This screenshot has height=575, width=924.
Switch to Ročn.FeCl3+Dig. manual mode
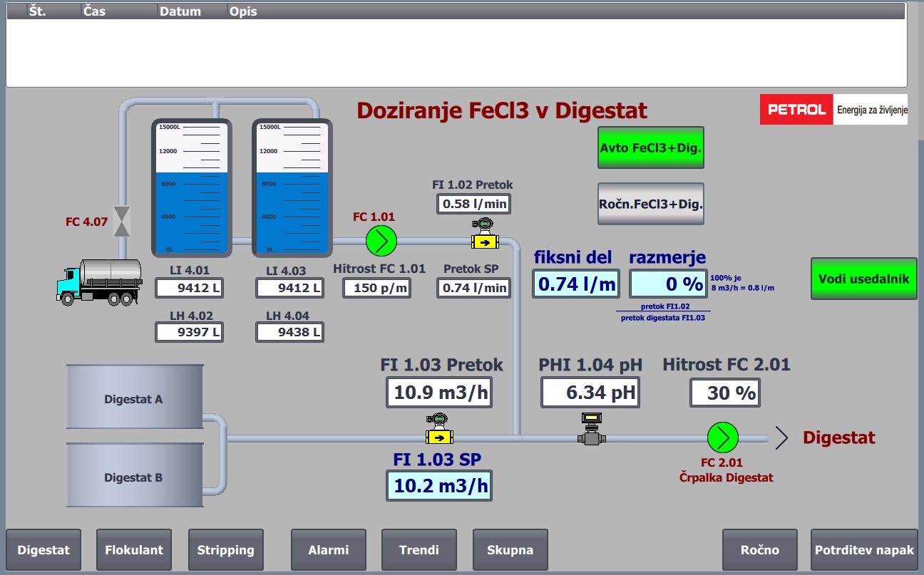coord(650,204)
